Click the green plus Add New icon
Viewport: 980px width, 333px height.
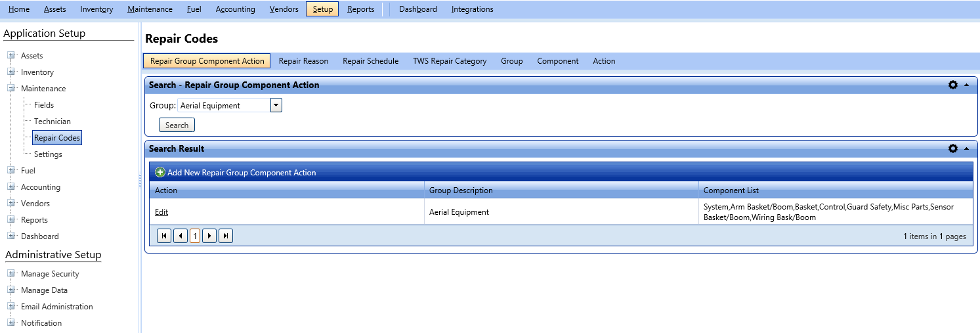160,172
